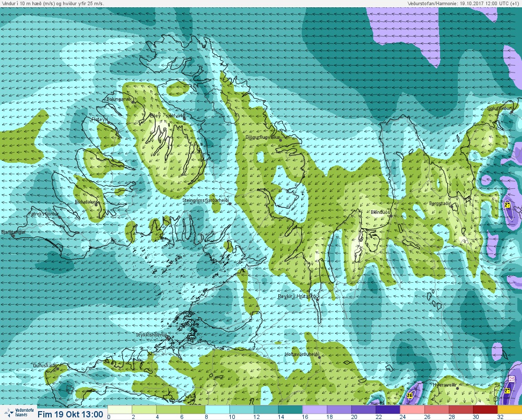Click the Steingrímsfjarðarheiði station label

point(206,200)
